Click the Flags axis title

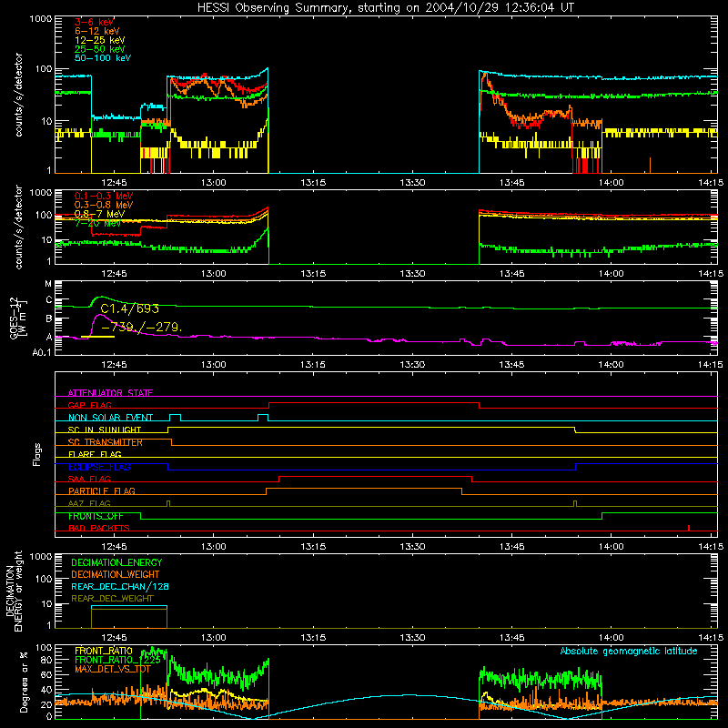point(37,454)
